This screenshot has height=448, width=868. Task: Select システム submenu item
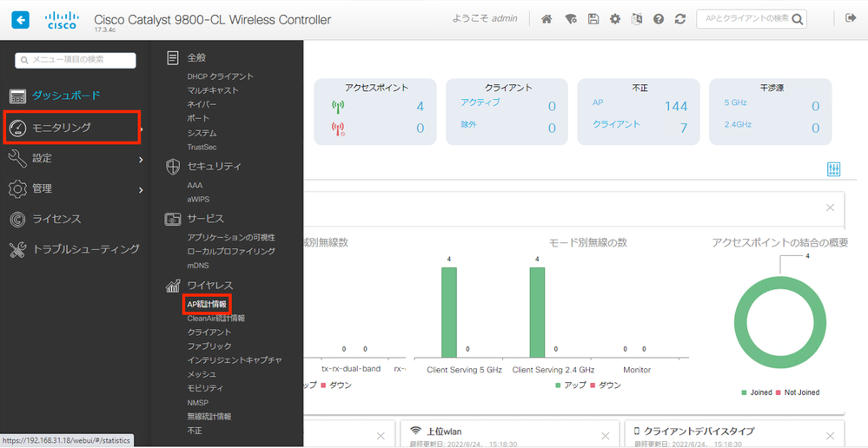[202, 134]
